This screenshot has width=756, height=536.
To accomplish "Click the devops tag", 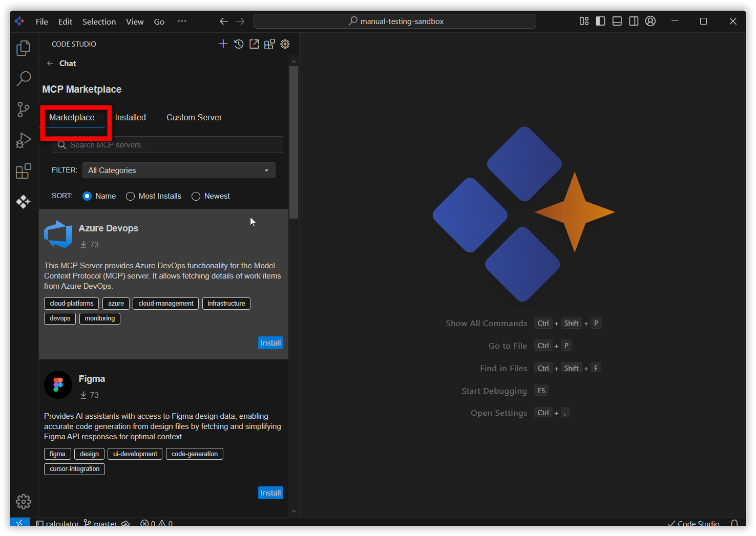I will [60, 318].
